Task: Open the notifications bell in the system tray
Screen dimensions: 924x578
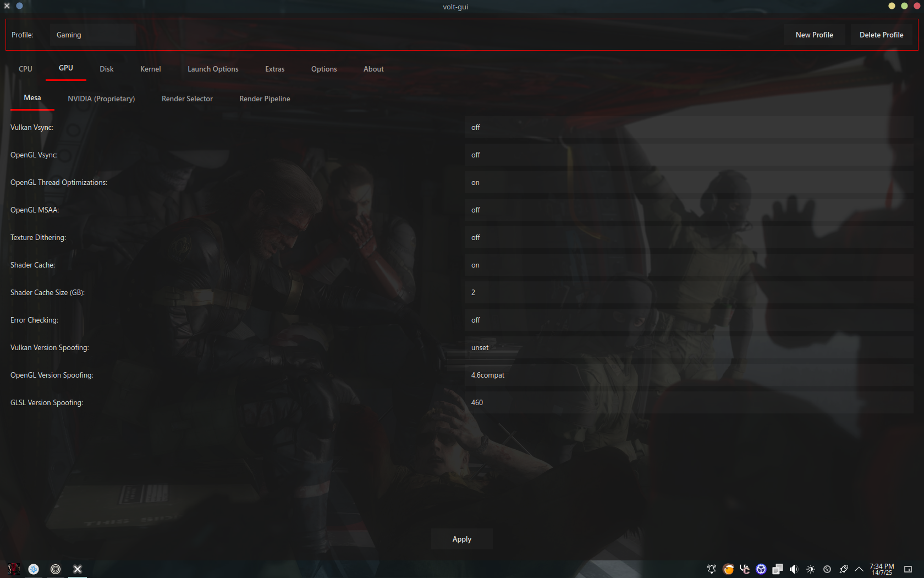Action: pos(712,569)
